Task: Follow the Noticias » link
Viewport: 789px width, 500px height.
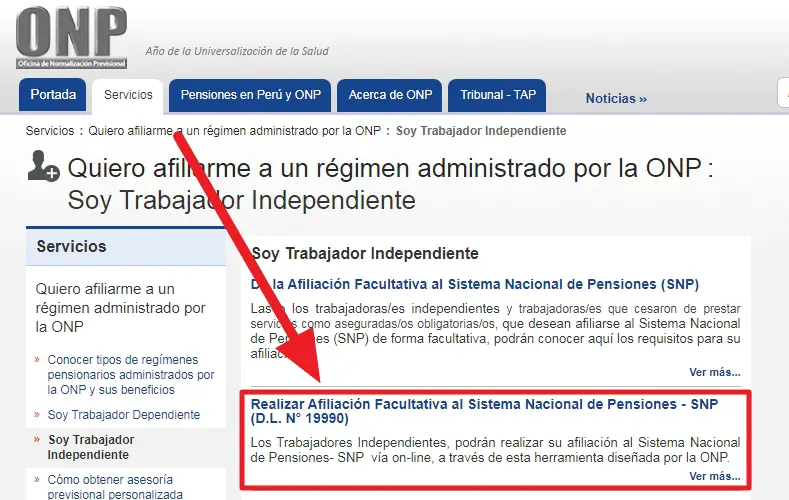Action: pyautogui.click(x=616, y=99)
